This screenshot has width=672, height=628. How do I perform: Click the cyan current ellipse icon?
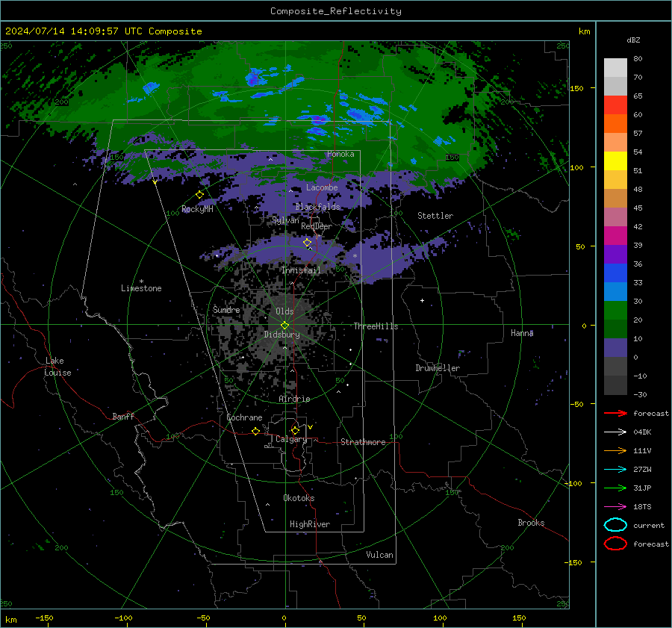615,525
